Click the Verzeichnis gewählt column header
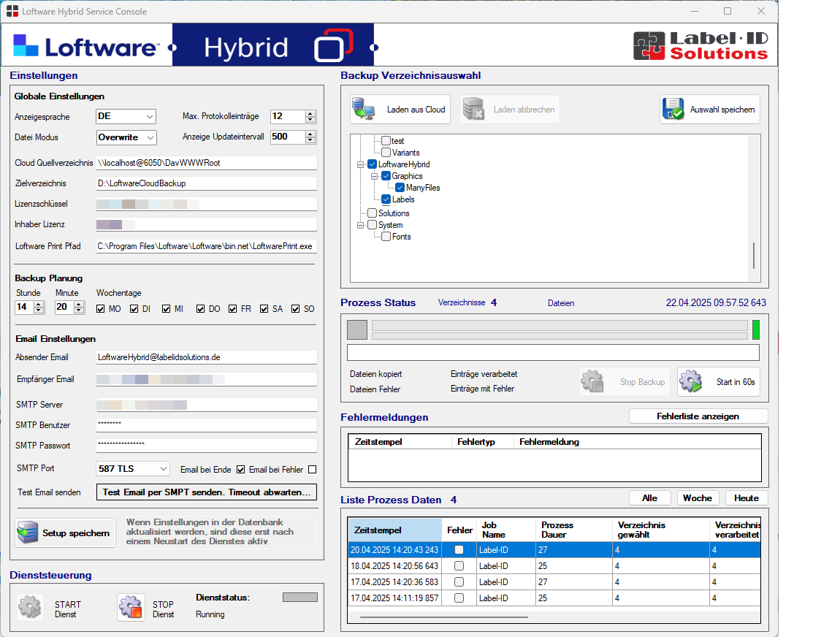 pyautogui.click(x=660, y=530)
